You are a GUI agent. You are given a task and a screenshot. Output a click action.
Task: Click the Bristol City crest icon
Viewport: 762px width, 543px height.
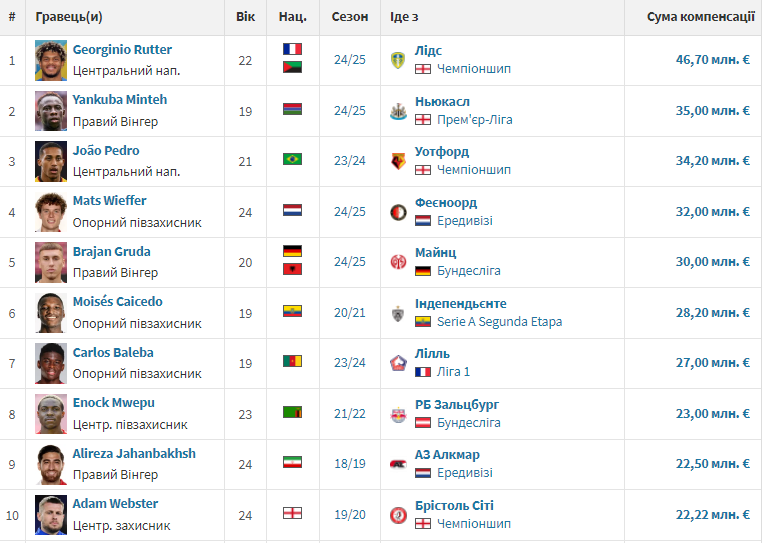(x=398, y=515)
